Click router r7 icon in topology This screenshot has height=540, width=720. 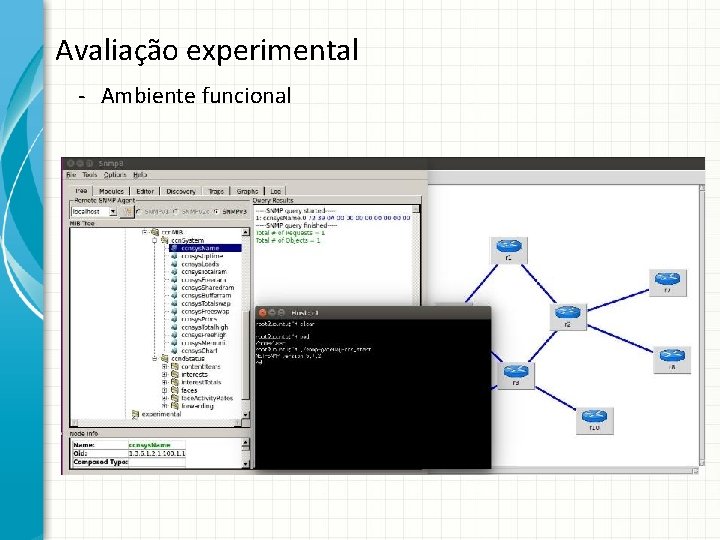click(668, 283)
